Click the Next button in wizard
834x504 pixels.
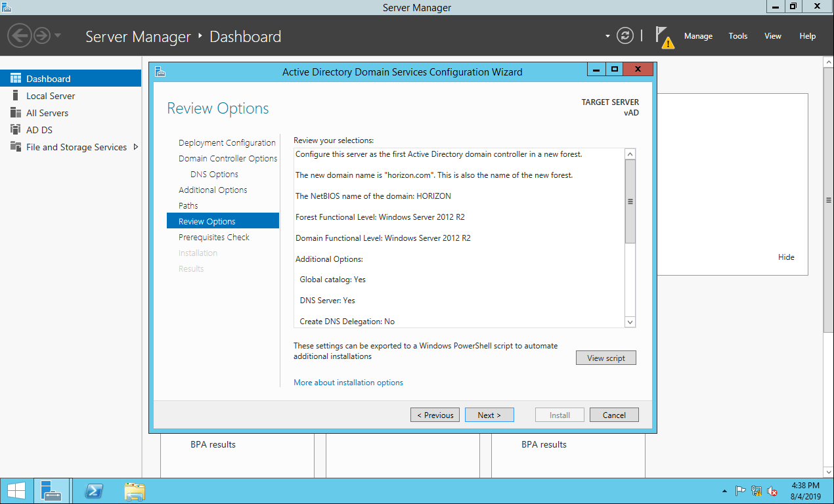489,415
